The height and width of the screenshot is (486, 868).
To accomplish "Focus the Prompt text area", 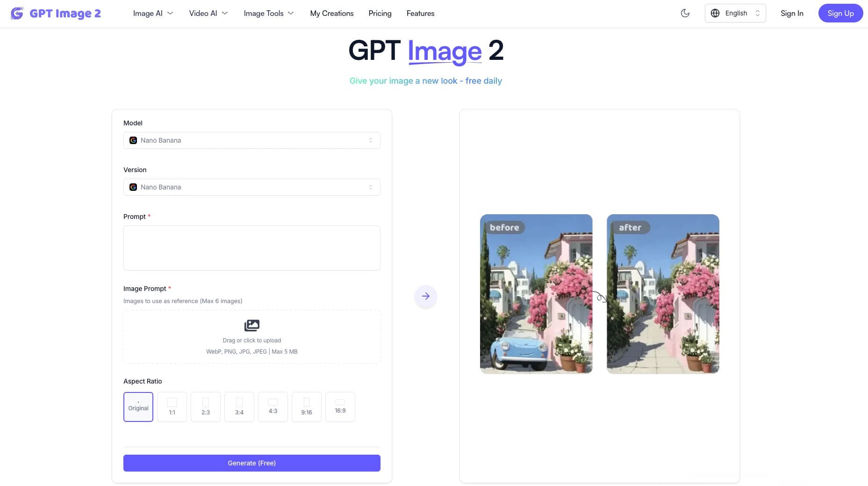I will coord(252,248).
